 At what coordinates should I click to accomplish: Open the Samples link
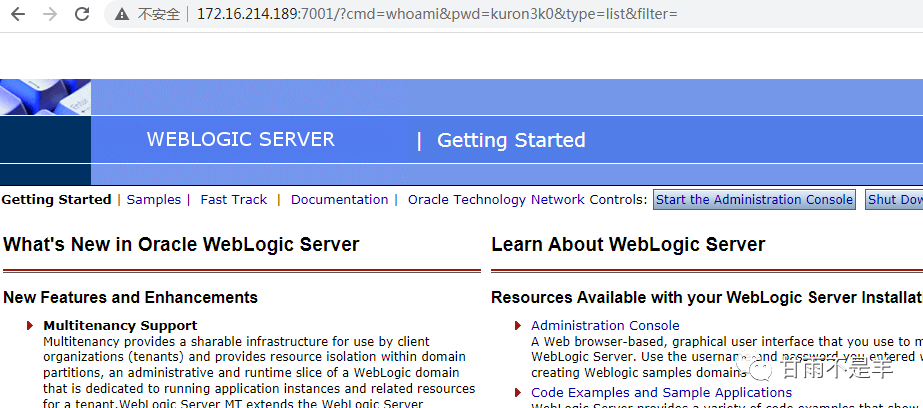(154, 200)
